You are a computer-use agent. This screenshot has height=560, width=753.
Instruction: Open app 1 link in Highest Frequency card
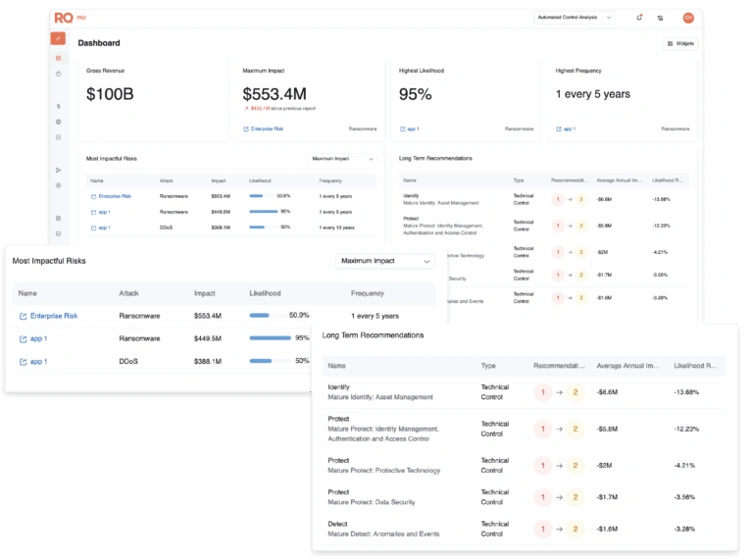[x=566, y=128]
